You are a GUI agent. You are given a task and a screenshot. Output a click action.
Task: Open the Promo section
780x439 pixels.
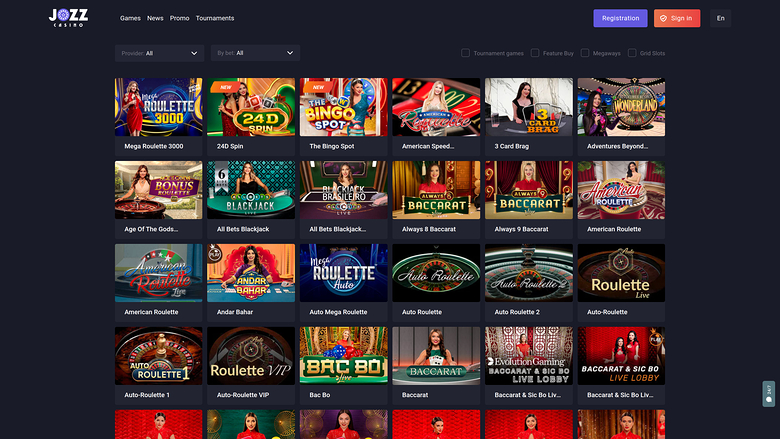click(x=180, y=18)
